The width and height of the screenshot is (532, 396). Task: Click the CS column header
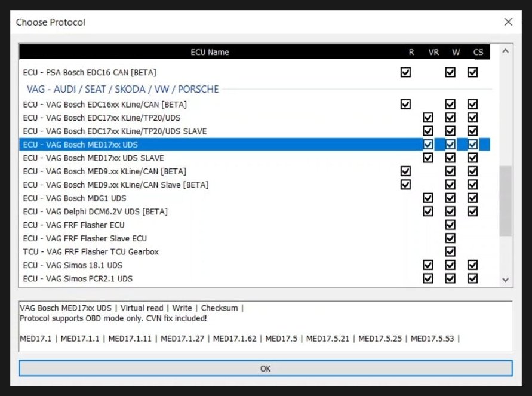point(478,52)
